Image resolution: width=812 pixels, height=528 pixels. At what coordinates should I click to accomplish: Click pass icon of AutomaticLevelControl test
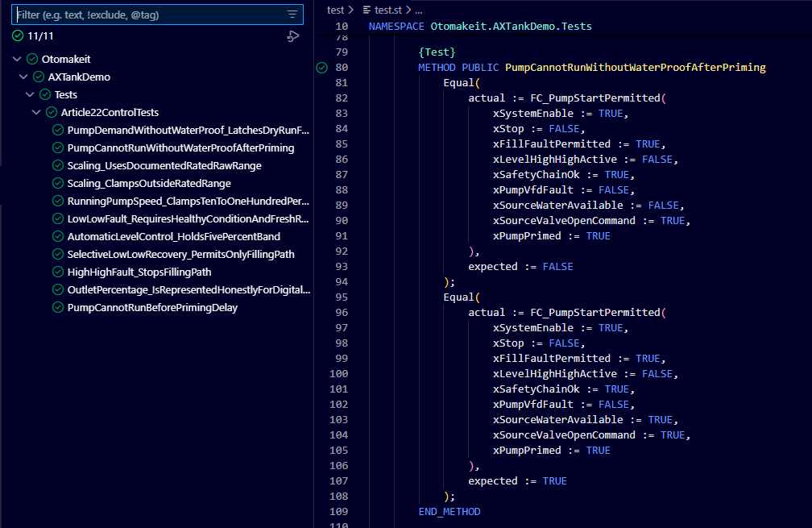[58, 236]
